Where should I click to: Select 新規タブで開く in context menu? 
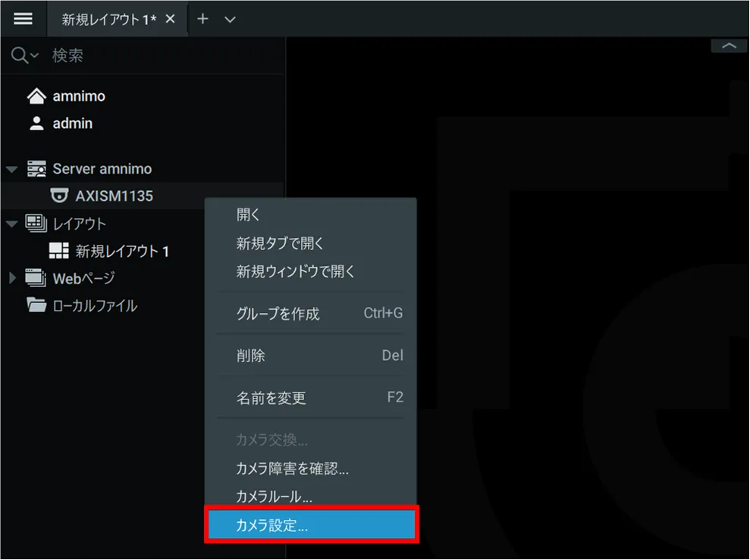pos(281,243)
